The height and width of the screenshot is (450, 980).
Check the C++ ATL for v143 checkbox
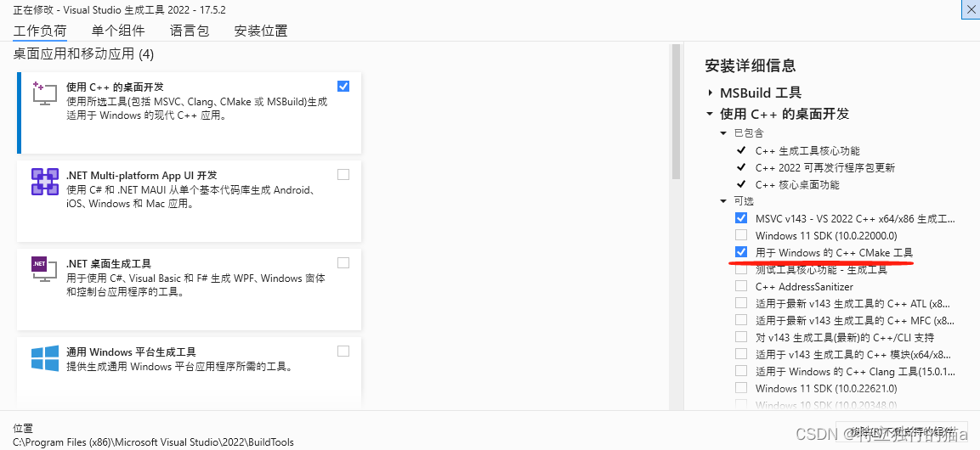pos(741,303)
